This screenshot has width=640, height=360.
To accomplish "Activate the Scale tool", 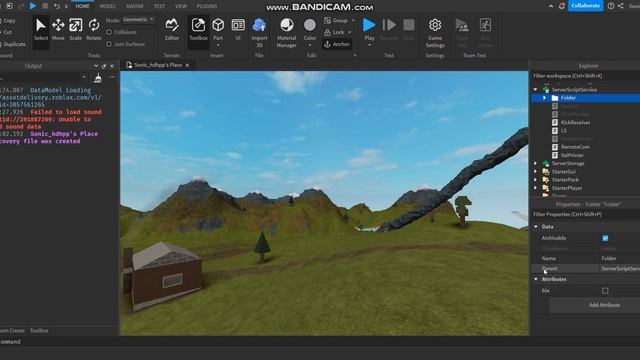I will [76, 30].
